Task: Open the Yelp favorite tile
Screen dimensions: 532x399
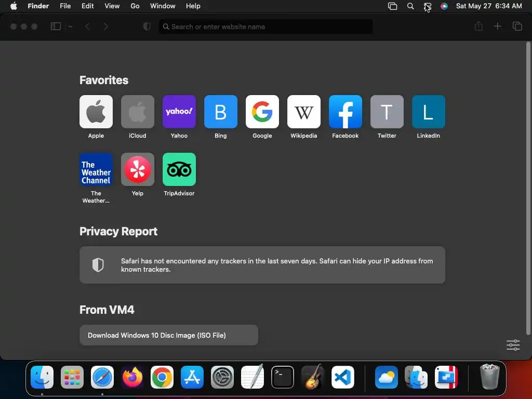Action: [x=137, y=169]
